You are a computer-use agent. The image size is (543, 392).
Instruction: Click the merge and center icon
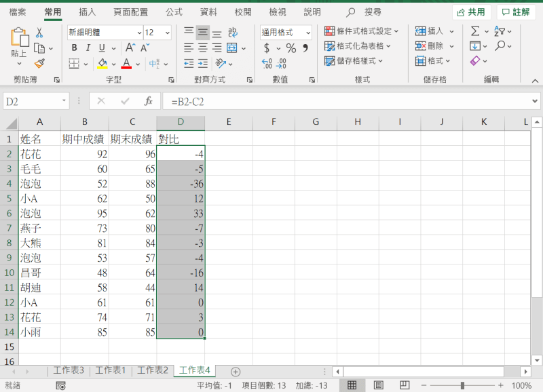coord(232,48)
